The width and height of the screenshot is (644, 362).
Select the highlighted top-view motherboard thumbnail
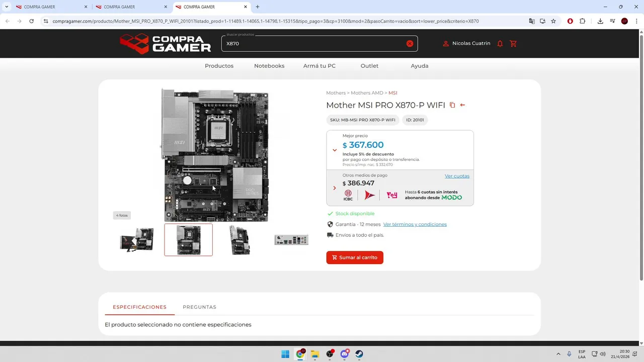(188, 240)
